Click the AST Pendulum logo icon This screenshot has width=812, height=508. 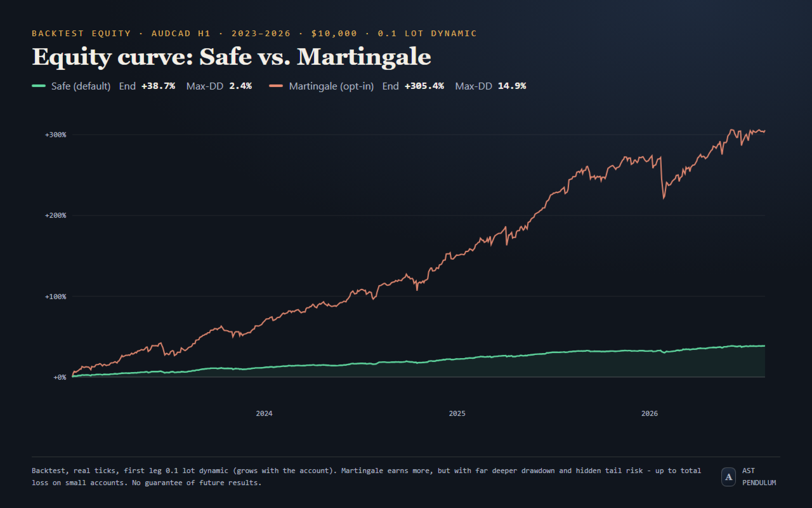(728, 477)
